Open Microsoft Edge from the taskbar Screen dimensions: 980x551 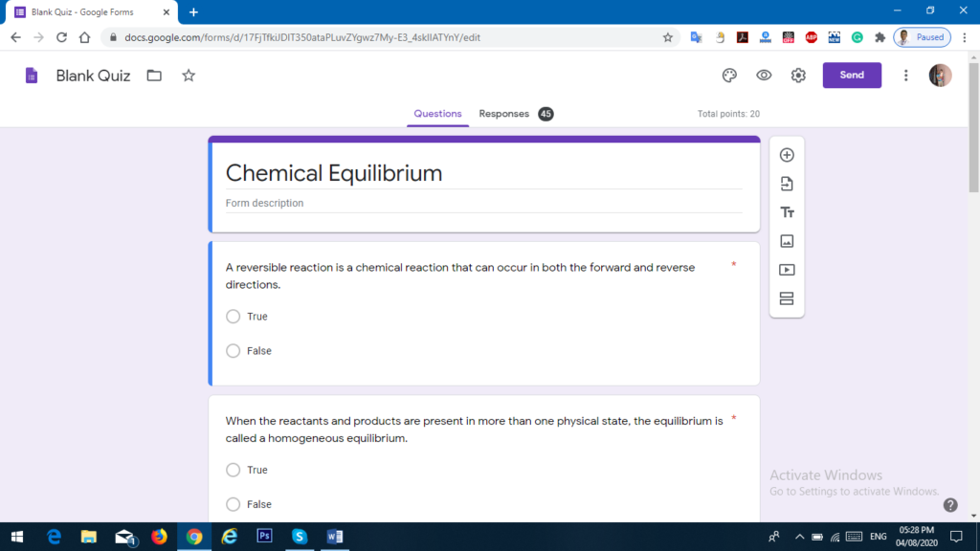pyautogui.click(x=54, y=537)
